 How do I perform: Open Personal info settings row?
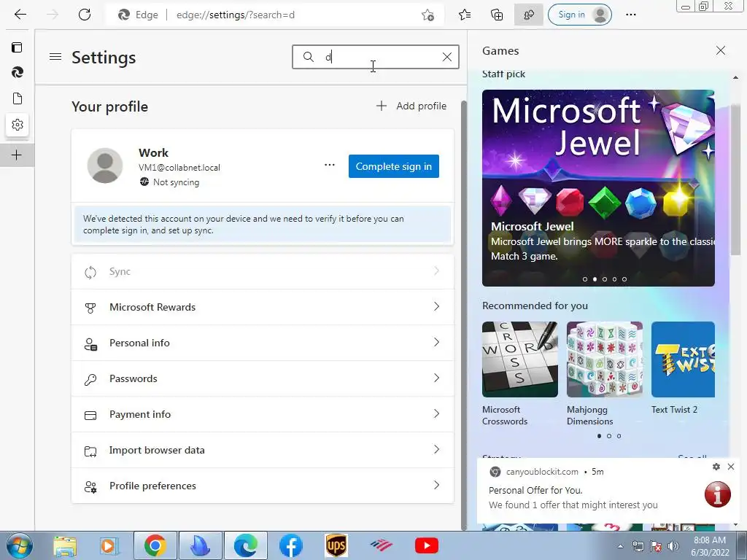click(x=263, y=343)
